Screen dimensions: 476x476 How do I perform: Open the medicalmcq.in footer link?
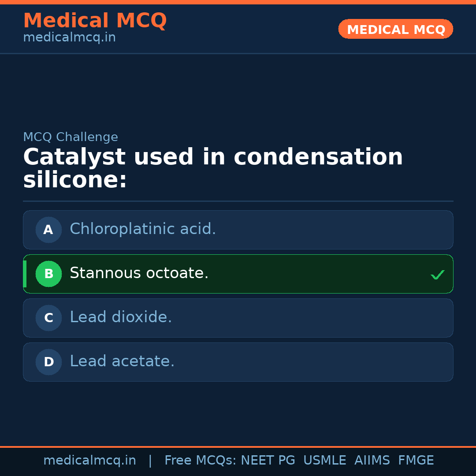(89, 461)
